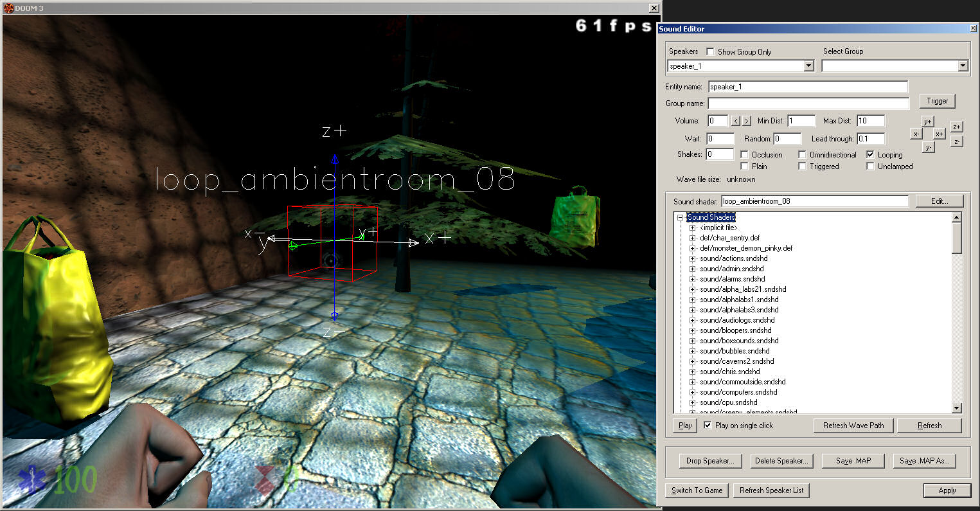Save the map with Save .MAP
Image resolution: width=980 pixels, height=511 pixels.
(x=853, y=461)
